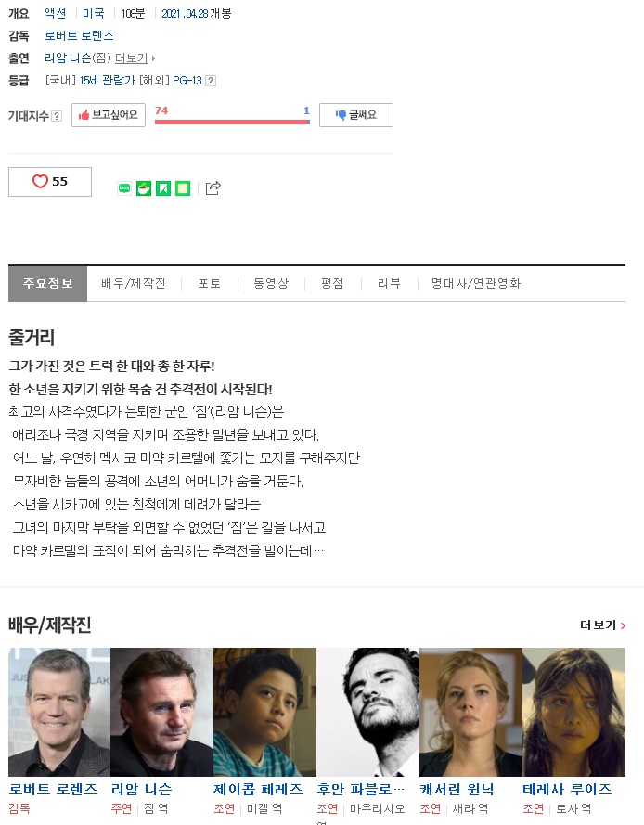Open 리암 니슨 actor photo thumbnail
Screen dimensions: 644x825
pyautogui.click(x=162, y=712)
